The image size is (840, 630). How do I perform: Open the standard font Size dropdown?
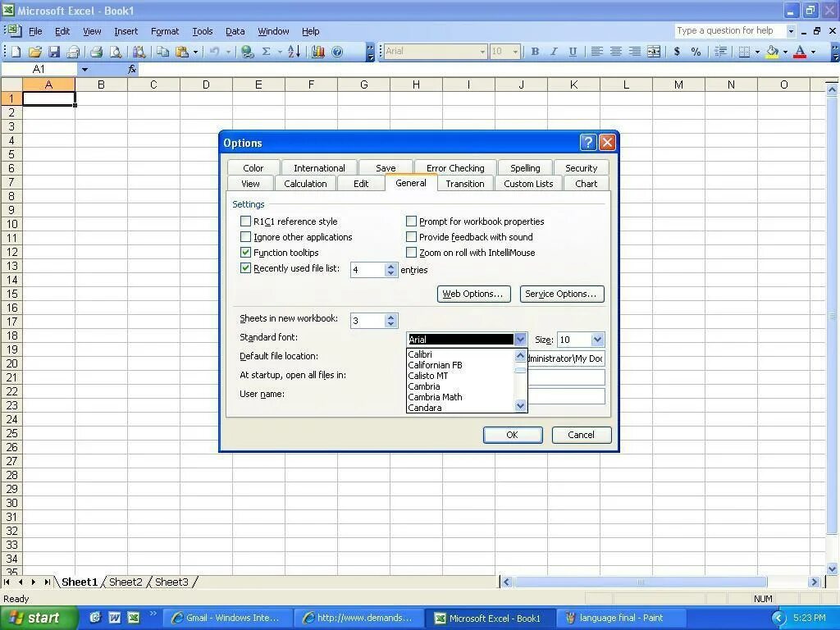(x=597, y=339)
